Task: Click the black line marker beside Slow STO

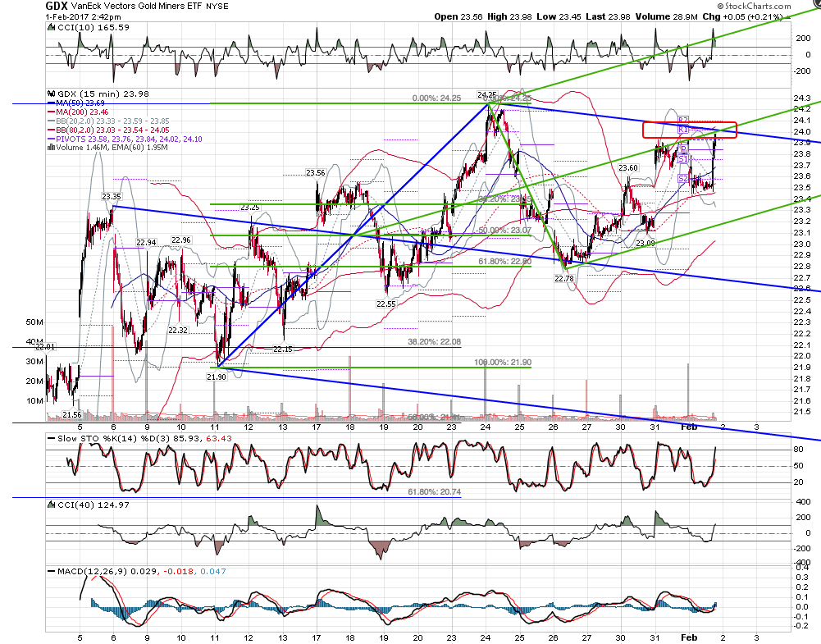Action: (51, 438)
